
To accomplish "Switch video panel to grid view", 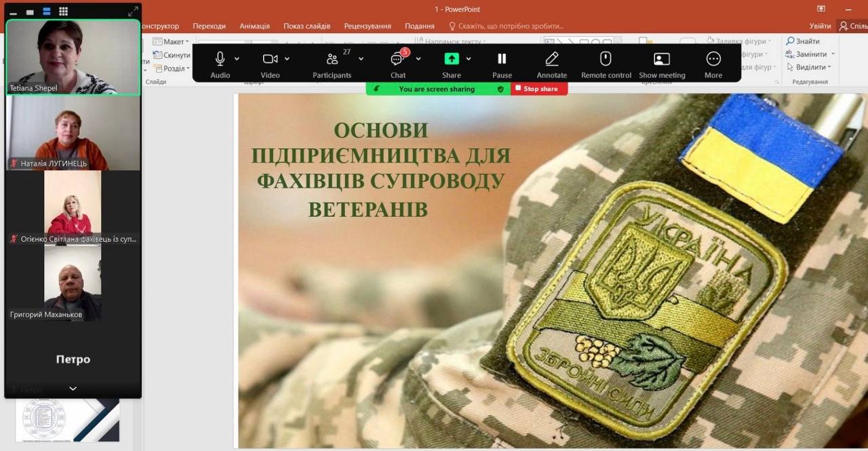I will tap(63, 12).
